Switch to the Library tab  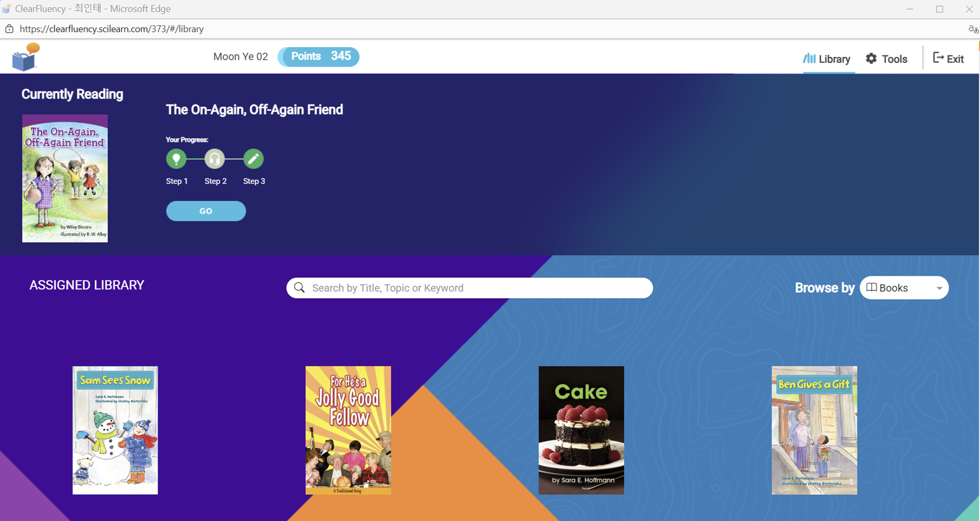click(827, 59)
